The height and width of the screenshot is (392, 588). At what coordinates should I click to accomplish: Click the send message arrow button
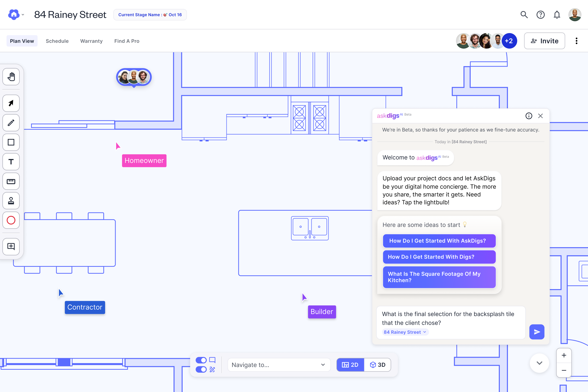[x=537, y=332]
